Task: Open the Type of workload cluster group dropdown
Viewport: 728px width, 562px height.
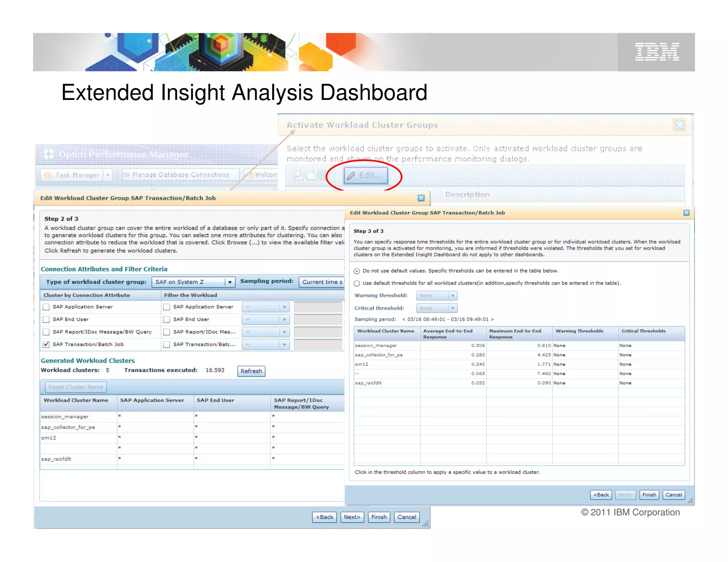Action: pos(193,282)
